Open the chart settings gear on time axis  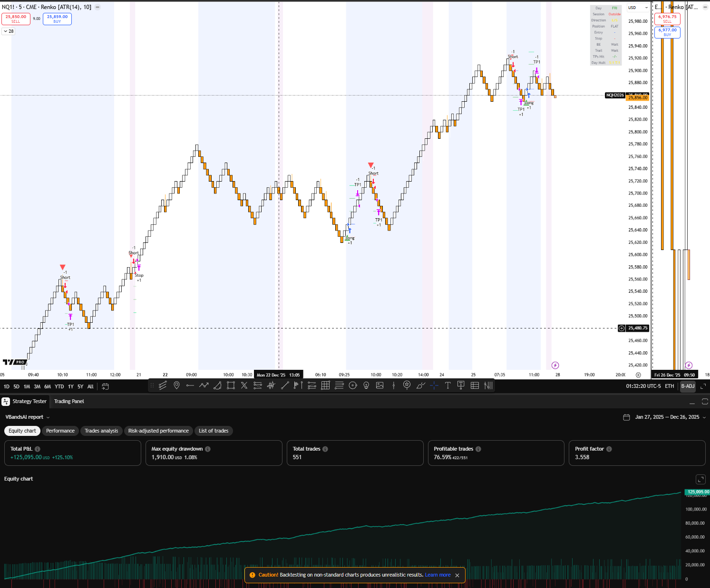[638, 375]
